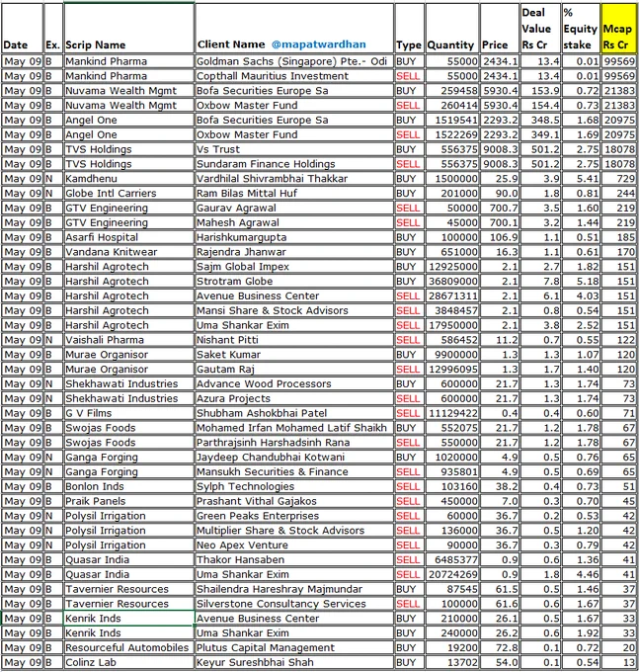Click Prashant Vithal Gajakos cell

point(294,501)
